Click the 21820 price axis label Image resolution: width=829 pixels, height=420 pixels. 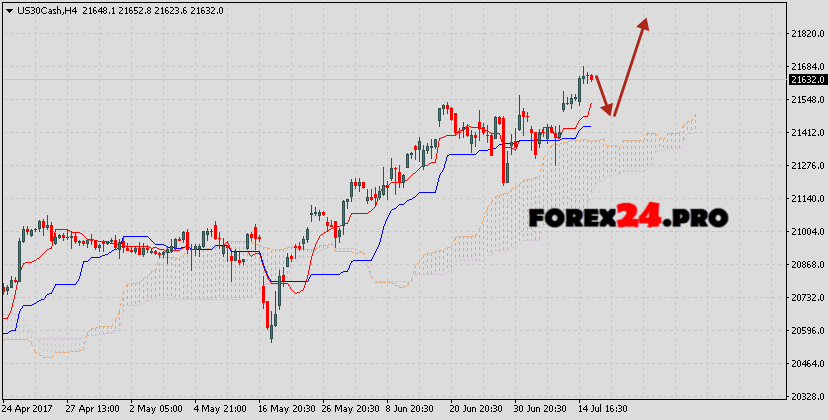[x=804, y=33]
